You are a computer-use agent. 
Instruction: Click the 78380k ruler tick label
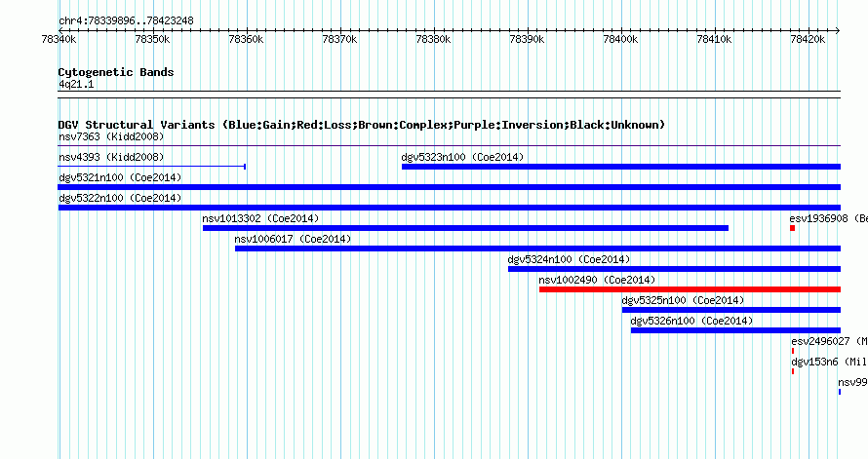(433, 39)
